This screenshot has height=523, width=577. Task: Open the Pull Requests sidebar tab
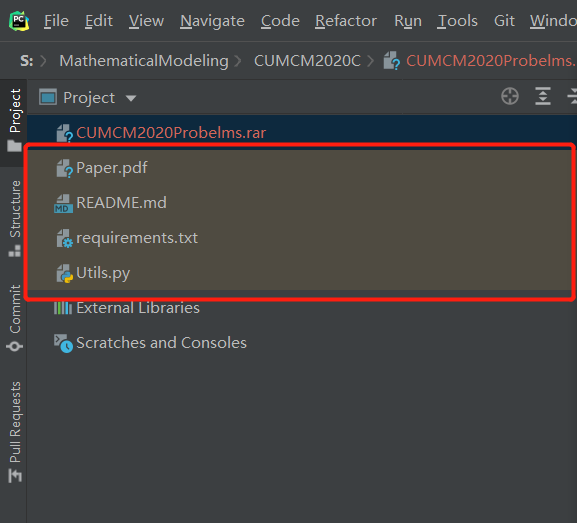tap(15, 432)
